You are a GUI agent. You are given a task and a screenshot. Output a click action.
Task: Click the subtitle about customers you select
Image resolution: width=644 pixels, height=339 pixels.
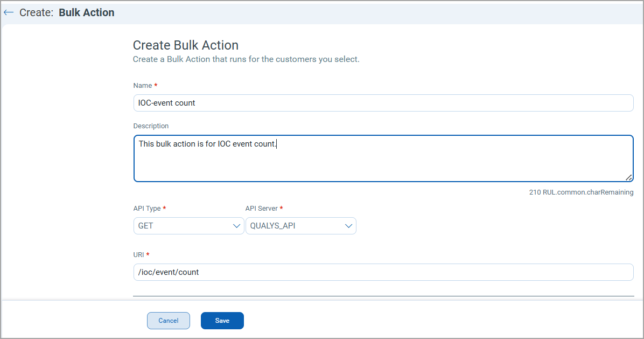[x=246, y=59]
